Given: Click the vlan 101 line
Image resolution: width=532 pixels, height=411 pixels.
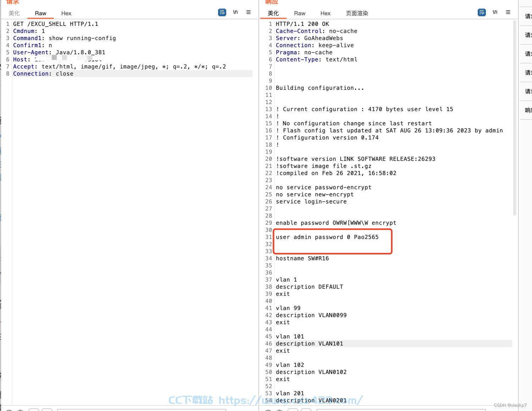Looking at the screenshot, I should pyautogui.click(x=290, y=336).
